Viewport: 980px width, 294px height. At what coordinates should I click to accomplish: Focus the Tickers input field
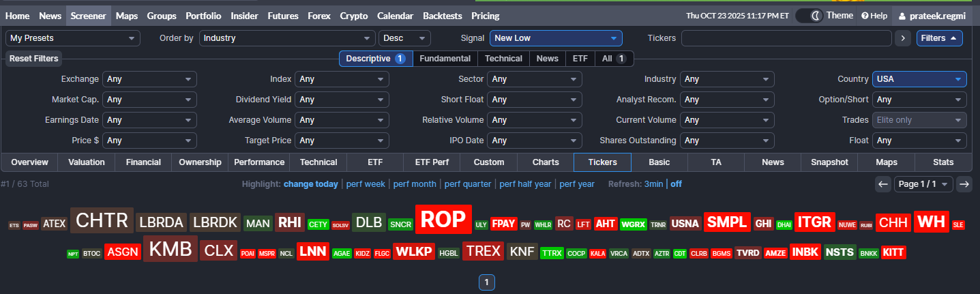tap(786, 38)
